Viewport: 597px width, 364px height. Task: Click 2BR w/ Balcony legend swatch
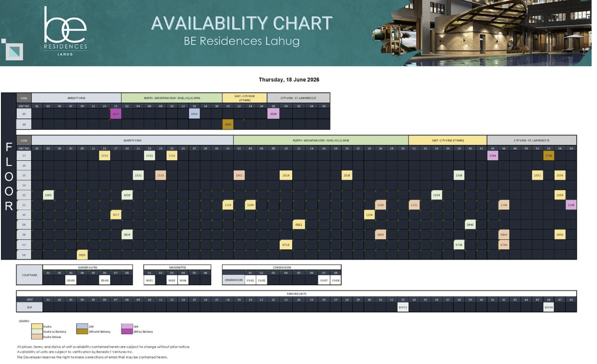pyautogui.click(x=127, y=332)
